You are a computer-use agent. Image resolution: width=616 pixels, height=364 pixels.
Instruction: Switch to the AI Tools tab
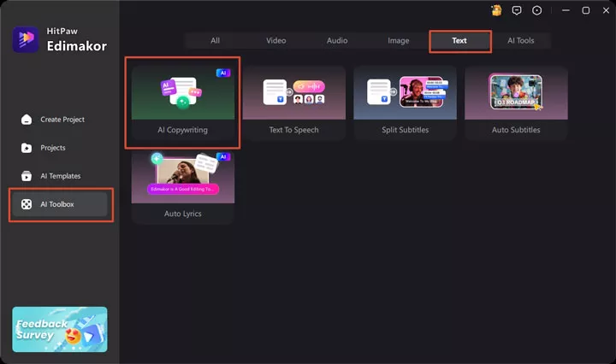click(520, 40)
